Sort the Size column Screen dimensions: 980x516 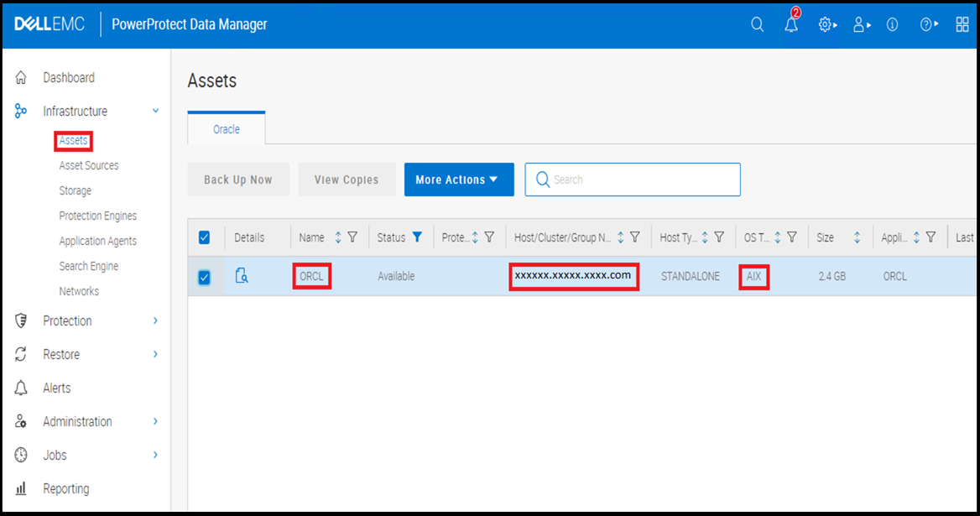click(x=857, y=237)
